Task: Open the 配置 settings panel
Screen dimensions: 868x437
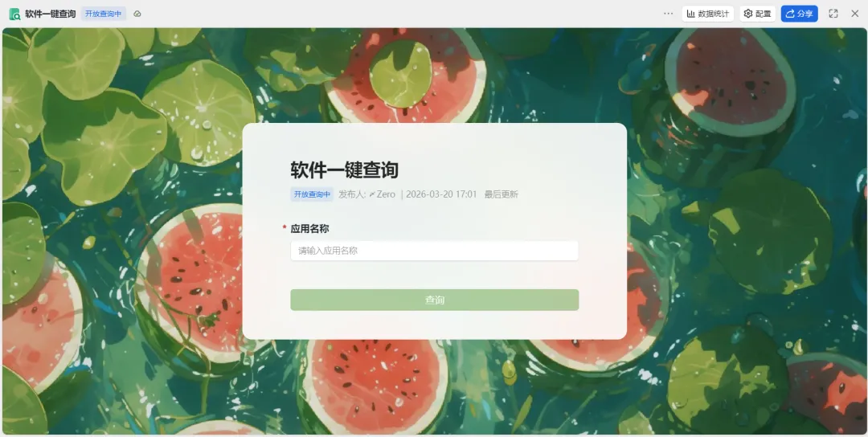Action: (757, 14)
